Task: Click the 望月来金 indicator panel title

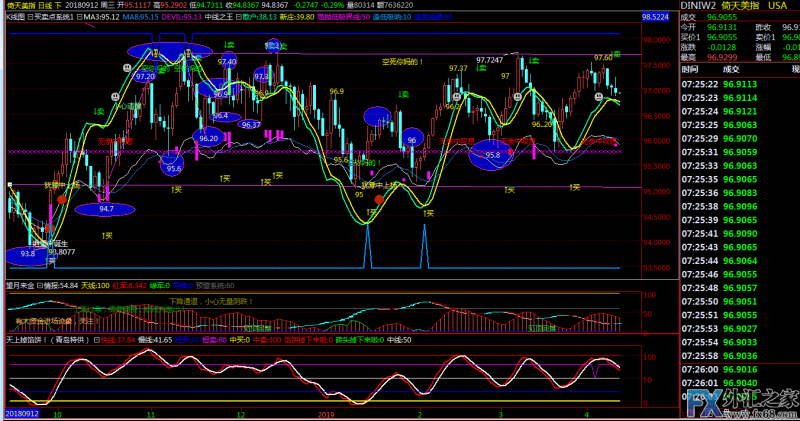Action: 20,286
